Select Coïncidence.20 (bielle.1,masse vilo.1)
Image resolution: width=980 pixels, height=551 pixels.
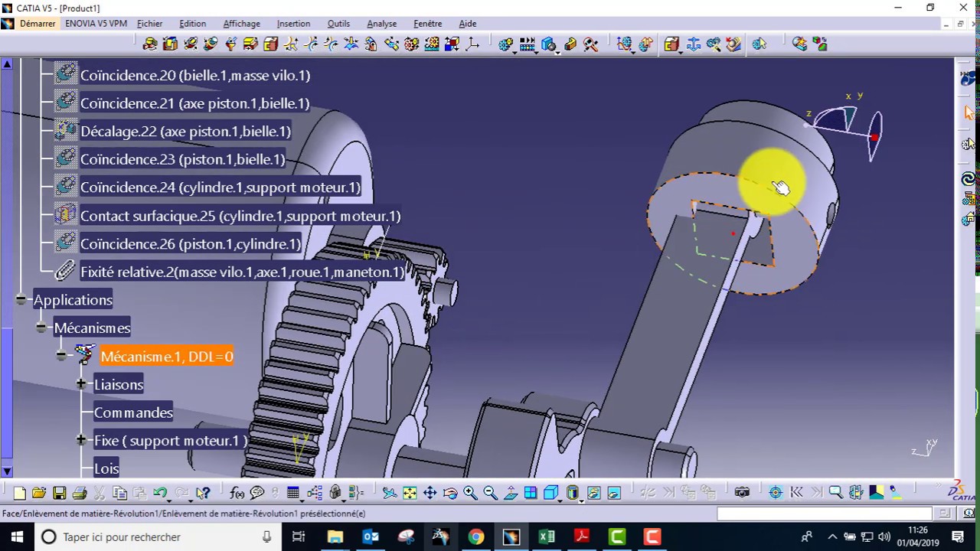pyautogui.click(x=195, y=75)
